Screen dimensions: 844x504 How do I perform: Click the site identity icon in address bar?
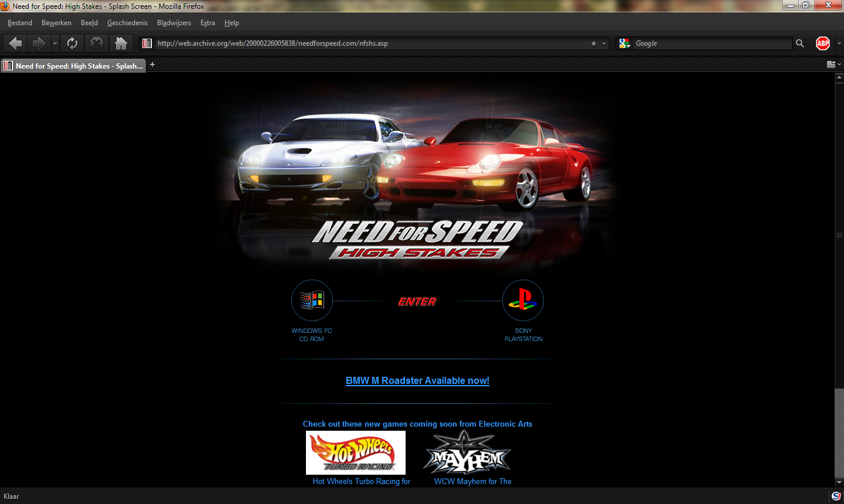coord(147,43)
